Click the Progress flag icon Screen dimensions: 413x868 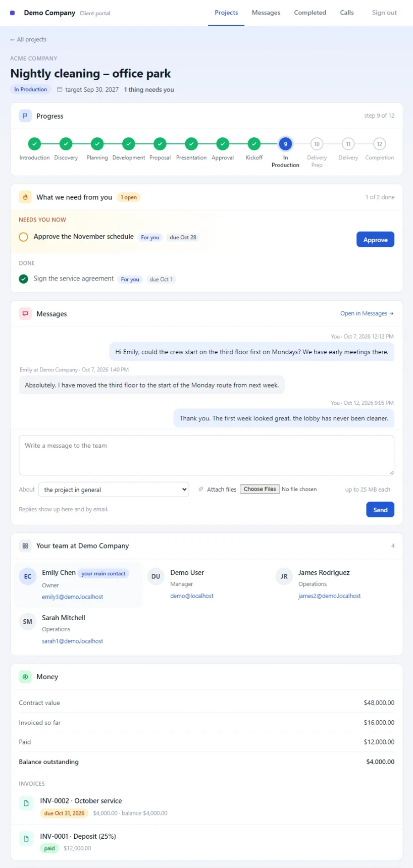point(25,116)
